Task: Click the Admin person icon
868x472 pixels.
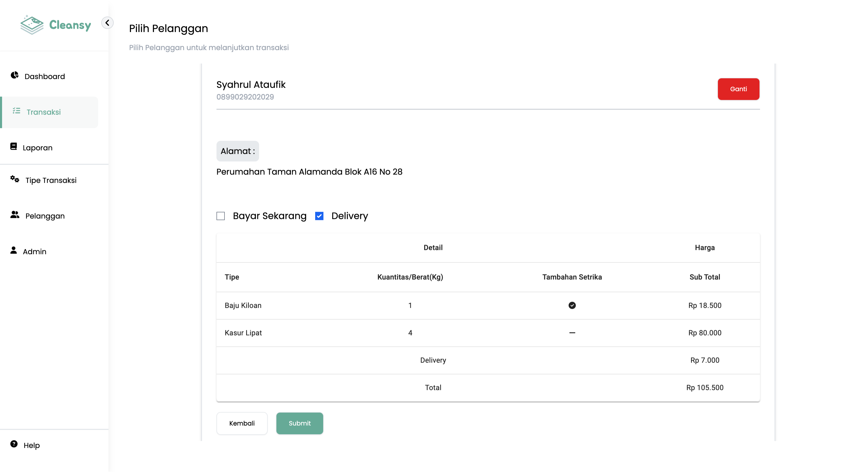Action: pos(13,250)
